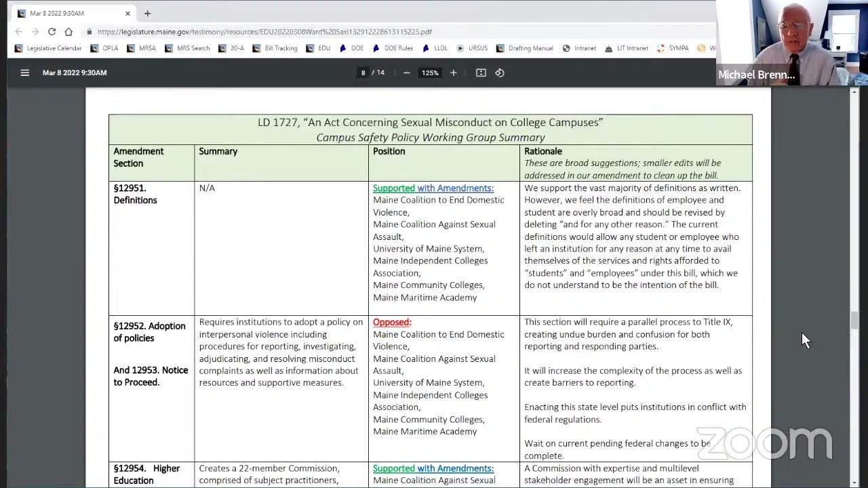This screenshot has width=868, height=488.
Task: Open the DOE bookmark
Action: tap(351, 48)
